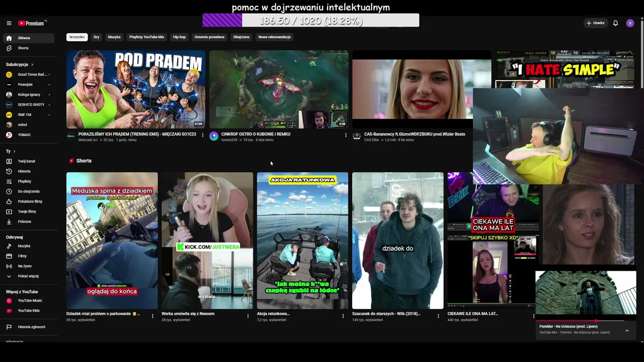644x362 pixels.
Task: Open Playlisty in the sidebar
Action: tap(29, 182)
